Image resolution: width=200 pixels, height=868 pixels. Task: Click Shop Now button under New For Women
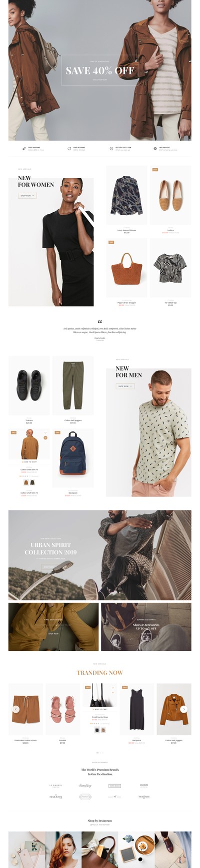[27, 196]
